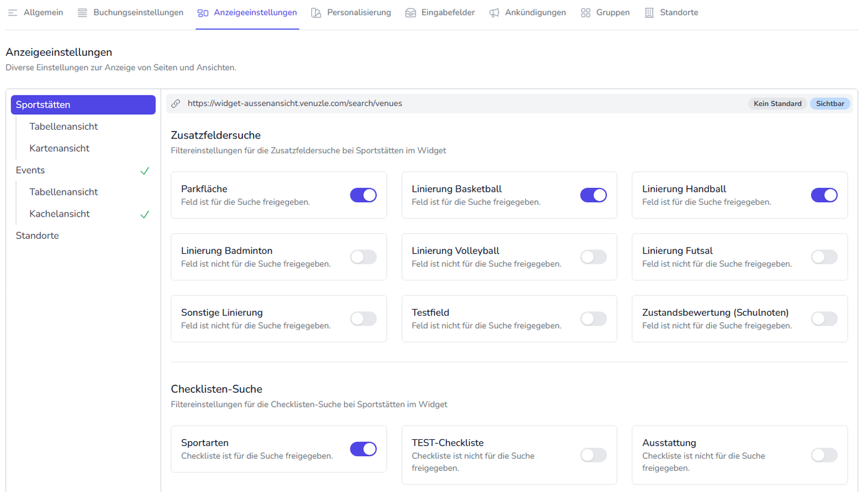Click the link icon beside the widget URL
Screen dimensions: 868x492
click(x=176, y=104)
